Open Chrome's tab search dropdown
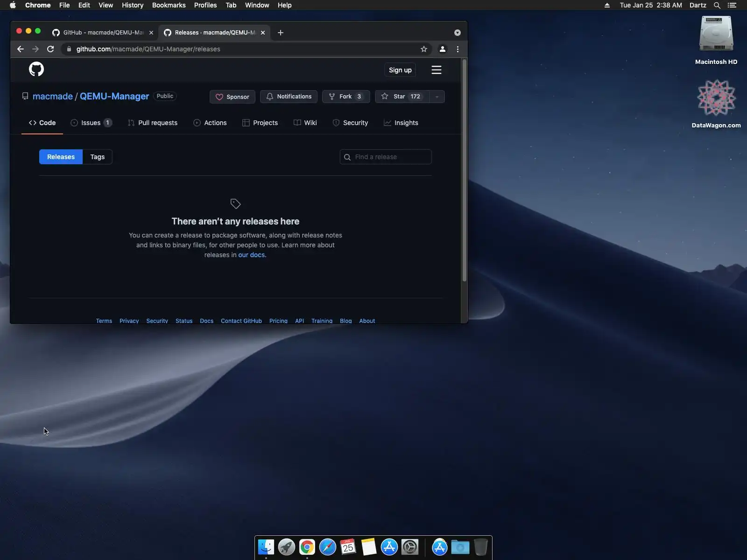The width and height of the screenshot is (747, 560). coord(458,33)
